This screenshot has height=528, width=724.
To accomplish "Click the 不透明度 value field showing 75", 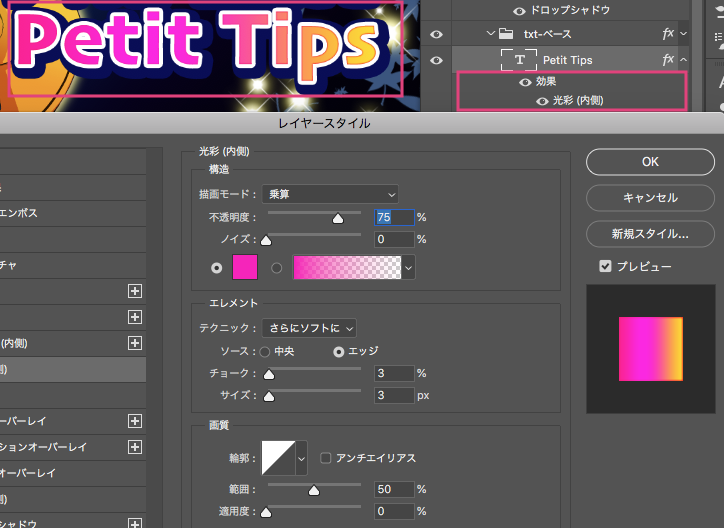I will pyautogui.click(x=394, y=217).
